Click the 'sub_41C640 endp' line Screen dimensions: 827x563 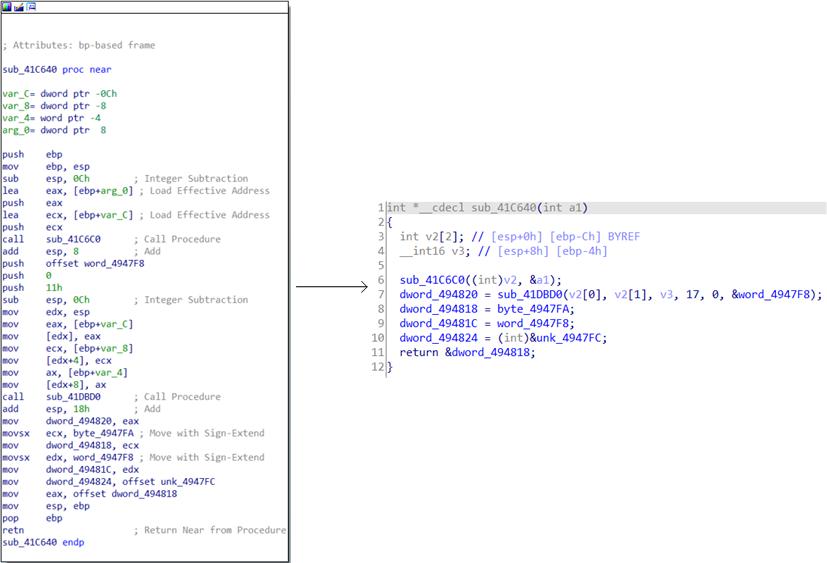click(43, 542)
